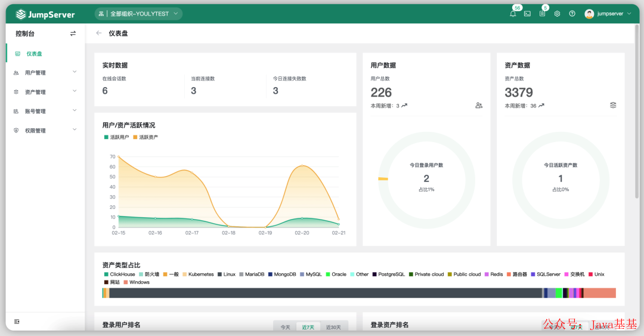Open 全部组织-YOULYTEST organization dropdown
The width and height of the screenshot is (644, 336).
[138, 14]
